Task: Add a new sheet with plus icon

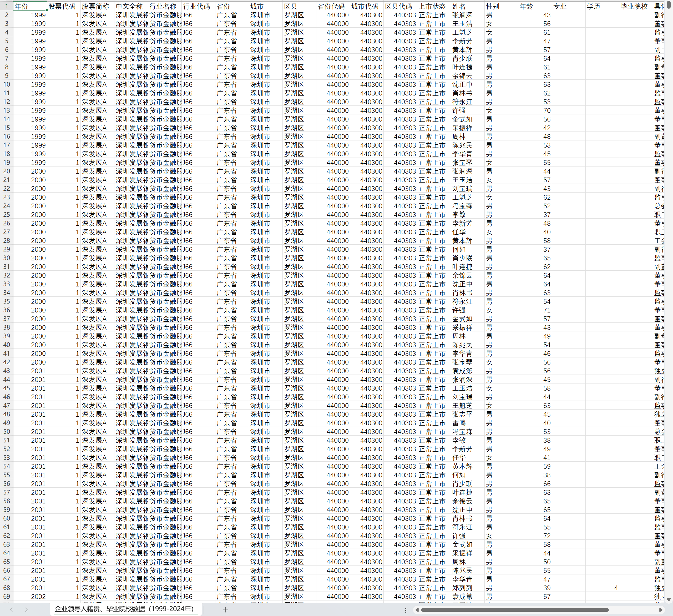Action: point(226,610)
